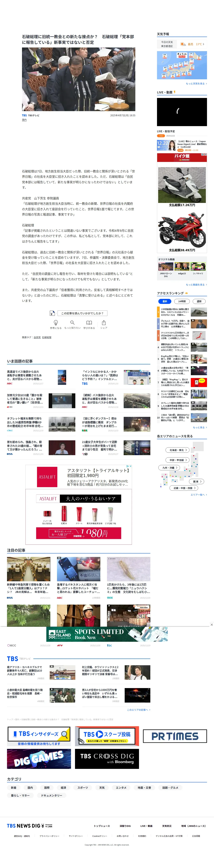Viewport: 214px width, 868px height.
Task: Open rank 10 道の駅 article
Action: tap(182, 418)
